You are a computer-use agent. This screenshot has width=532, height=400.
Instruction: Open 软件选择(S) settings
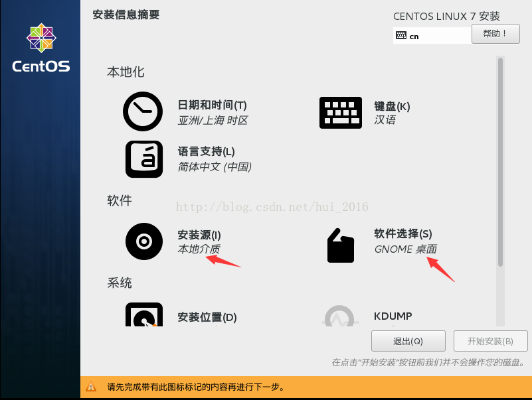point(402,233)
